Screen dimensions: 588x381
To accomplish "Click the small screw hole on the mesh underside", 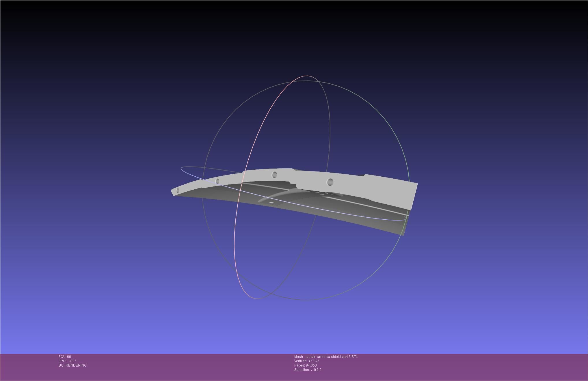I will tap(271, 203).
